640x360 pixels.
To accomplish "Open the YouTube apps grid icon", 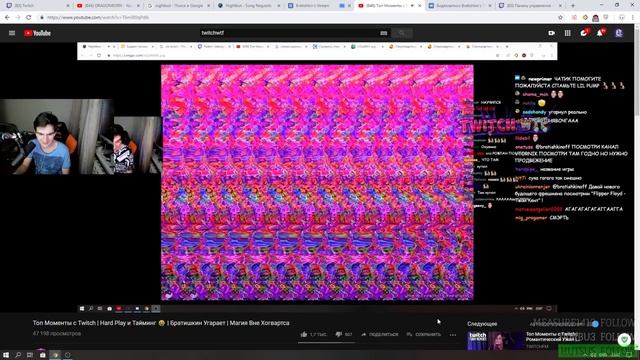I will tap(568, 33).
